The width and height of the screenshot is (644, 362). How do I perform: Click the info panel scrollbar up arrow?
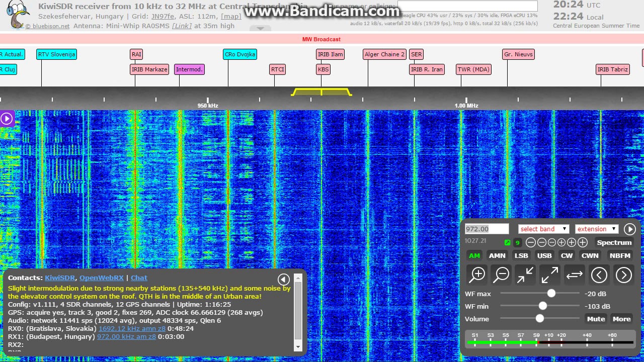tap(298, 278)
